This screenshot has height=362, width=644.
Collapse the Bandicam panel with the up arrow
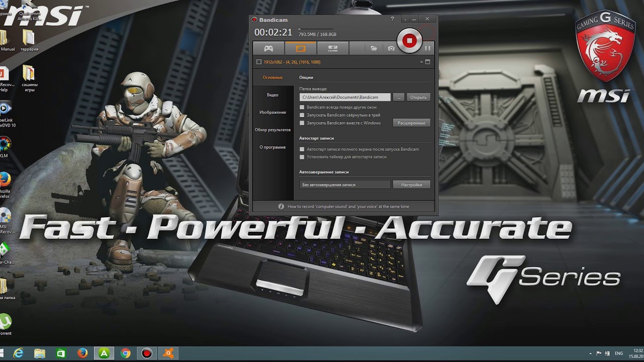click(422, 62)
